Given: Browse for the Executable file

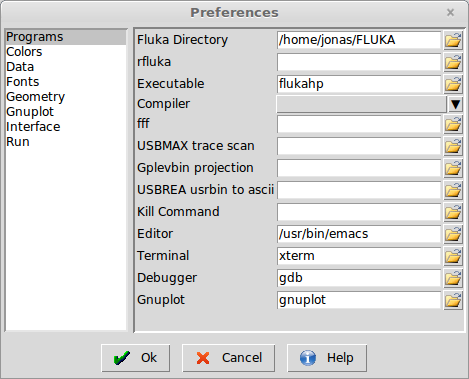Looking at the screenshot, I should coord(453,84).
